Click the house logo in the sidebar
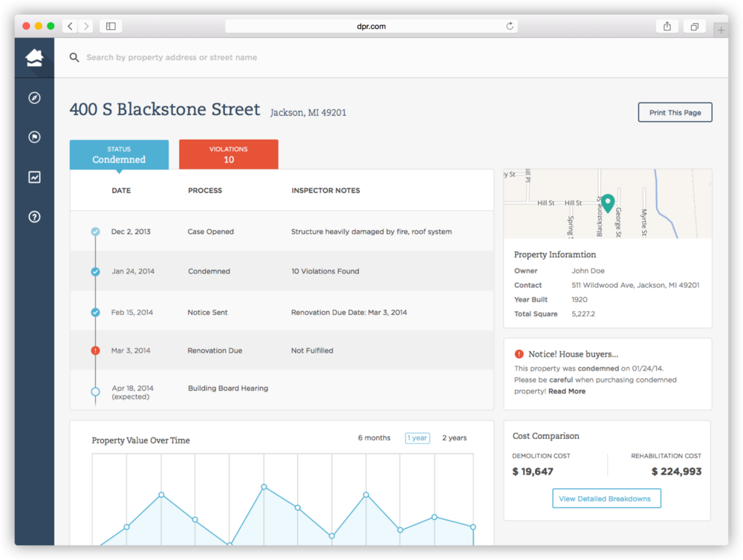 (34, 57)
